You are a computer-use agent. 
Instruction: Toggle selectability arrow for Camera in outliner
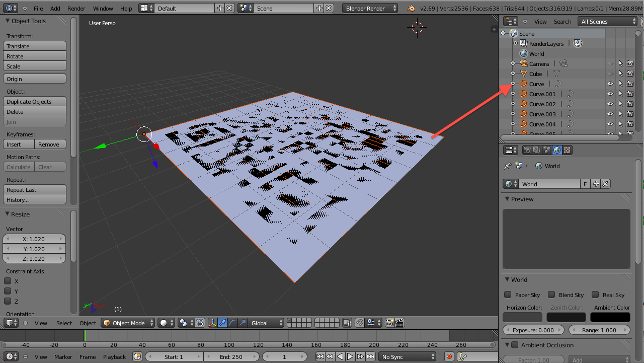click(x=620, y=63)
